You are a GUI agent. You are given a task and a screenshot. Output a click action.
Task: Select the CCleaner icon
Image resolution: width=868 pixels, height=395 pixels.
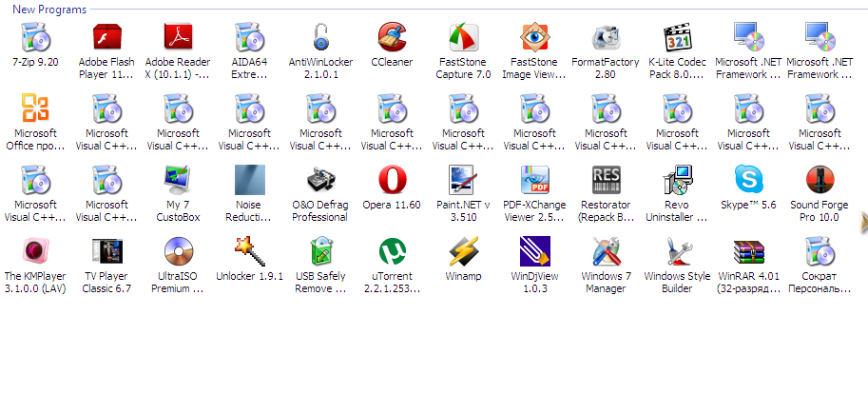(x=392, y=37)
